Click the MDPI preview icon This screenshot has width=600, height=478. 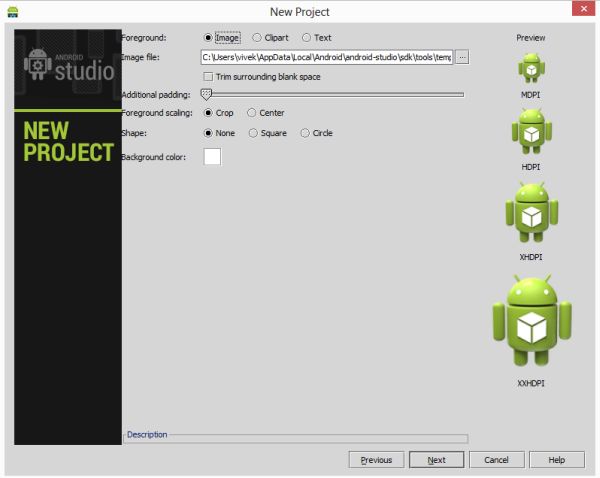pyautogui.click(x=532, y=68)
